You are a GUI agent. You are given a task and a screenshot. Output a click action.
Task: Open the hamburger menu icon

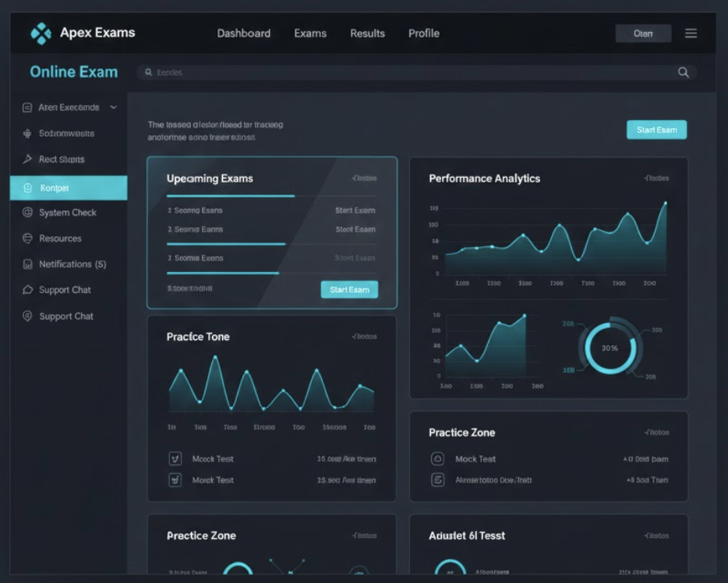(691, 34)
